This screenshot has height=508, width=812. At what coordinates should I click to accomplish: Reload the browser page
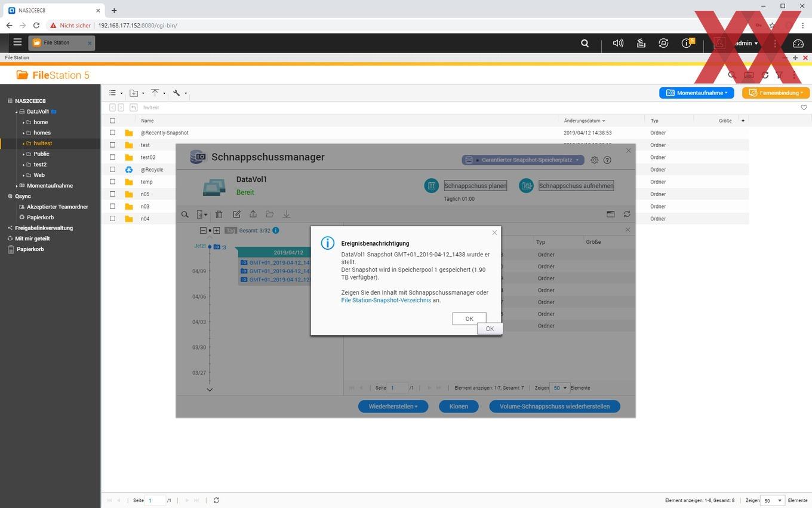[x=36, y=25]
